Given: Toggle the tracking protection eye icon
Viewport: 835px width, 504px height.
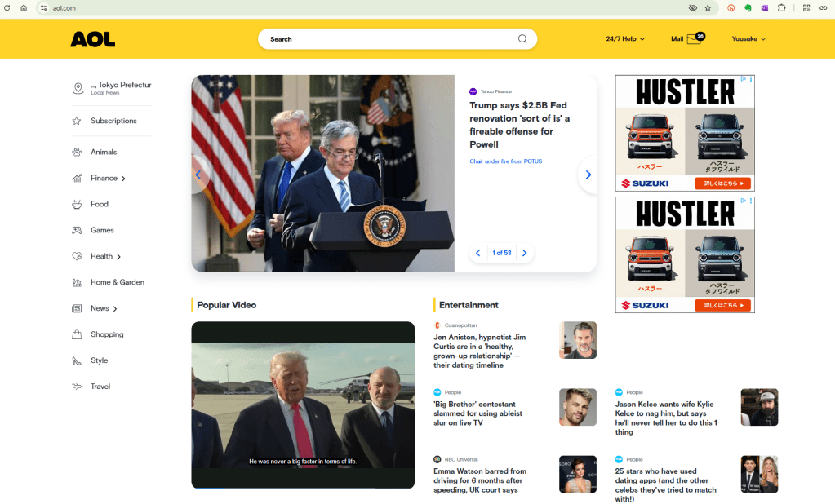Looking at the screenshot, I should 692,8.
